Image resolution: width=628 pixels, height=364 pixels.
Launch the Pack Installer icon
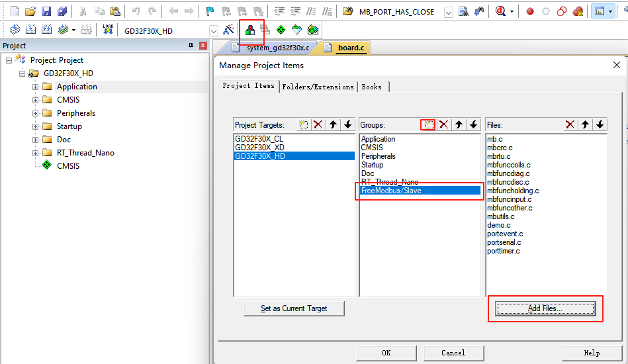coord(313,30)
